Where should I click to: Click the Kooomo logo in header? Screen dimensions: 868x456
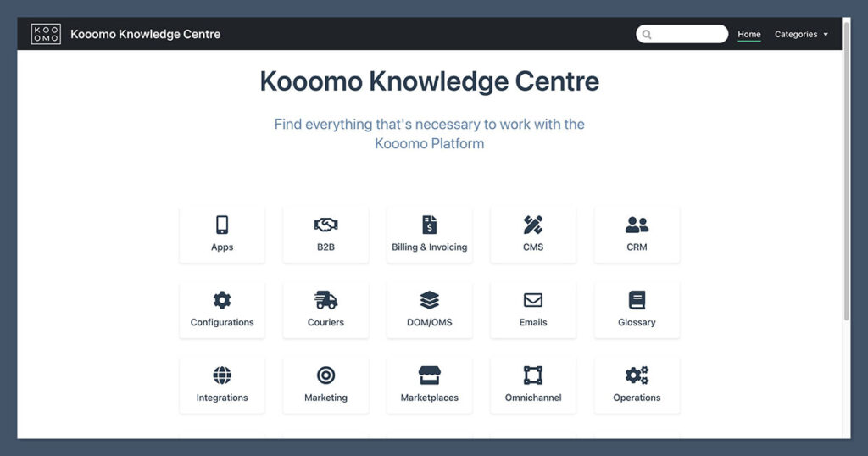tap(46, 34)
